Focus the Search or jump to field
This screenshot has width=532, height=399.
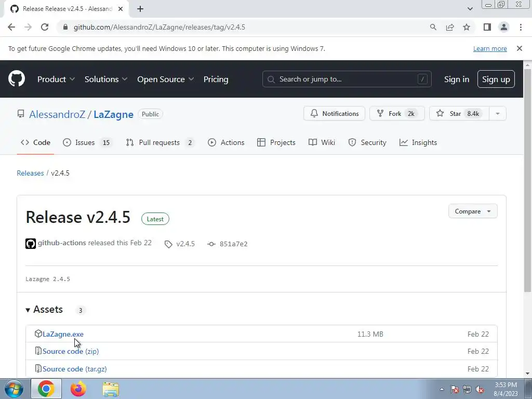coord(347,79)
